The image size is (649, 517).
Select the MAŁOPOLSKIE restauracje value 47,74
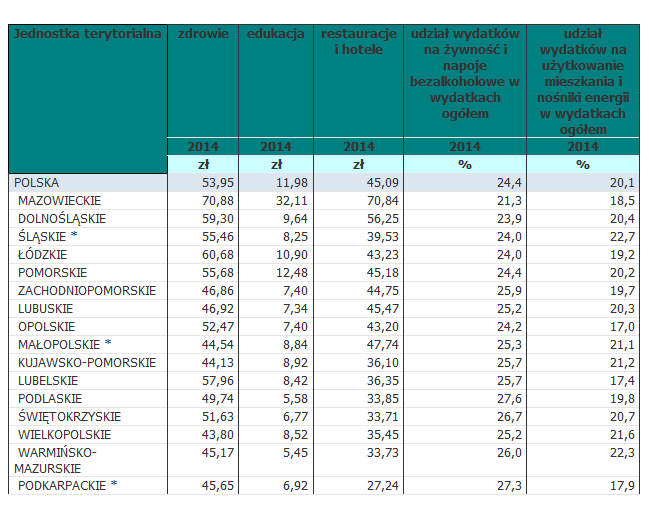point(382,345)
